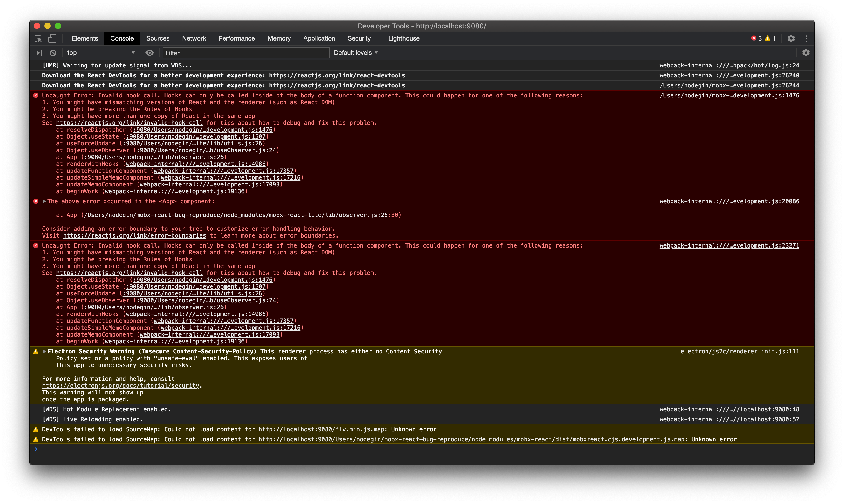Viewport: 844px width, 504px height.
Task: Show the console sidebar panel icon
Action: (x=37, y=53)
